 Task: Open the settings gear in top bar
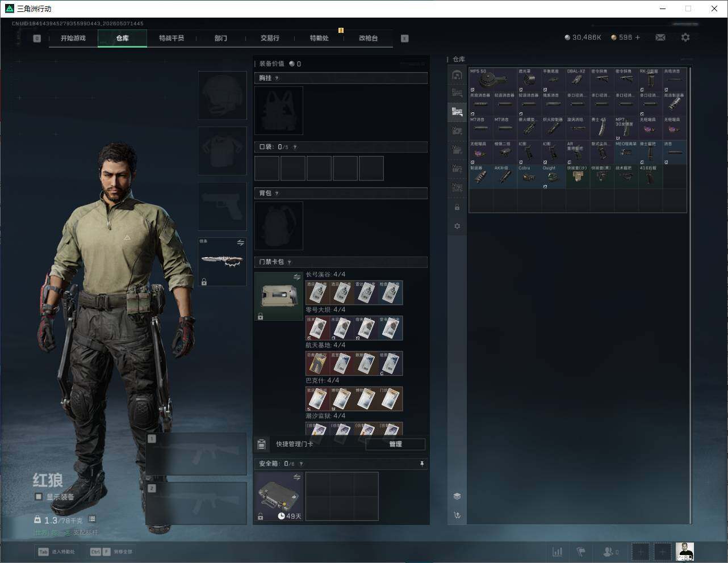coord(685,37)
